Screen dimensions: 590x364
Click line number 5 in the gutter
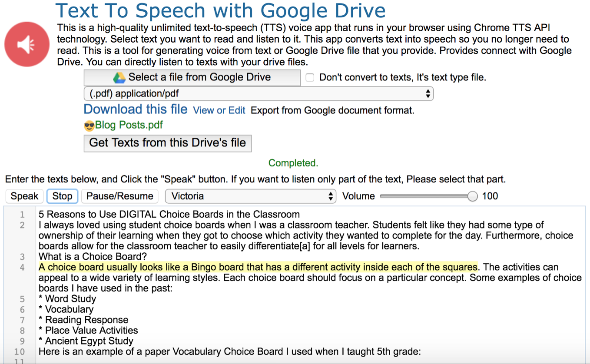[x=22, y=299]
